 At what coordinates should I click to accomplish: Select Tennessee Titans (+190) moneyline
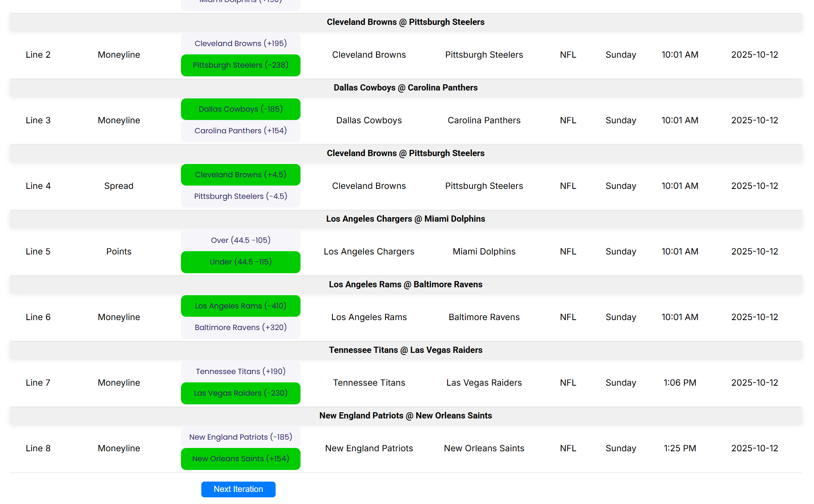click(240, 372)
